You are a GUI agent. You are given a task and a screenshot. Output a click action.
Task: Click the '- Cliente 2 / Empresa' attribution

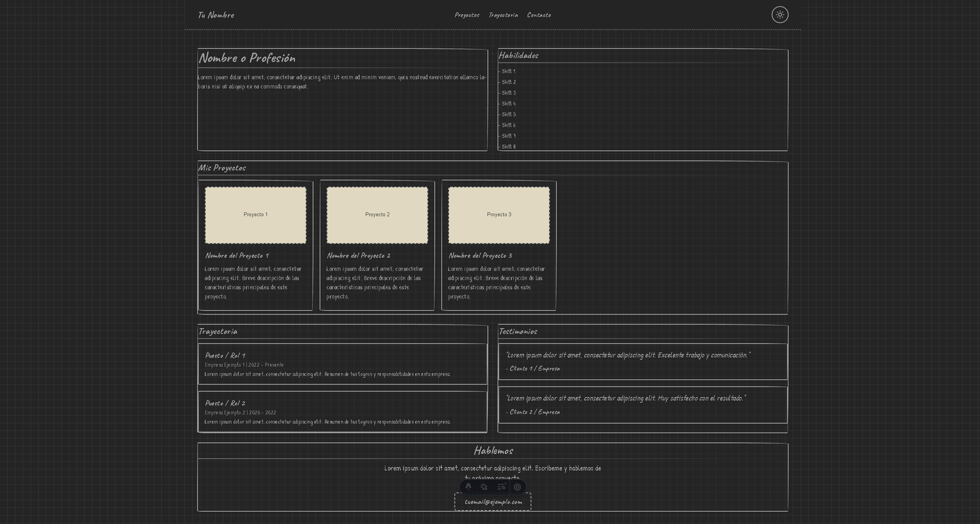coord(533,412)
